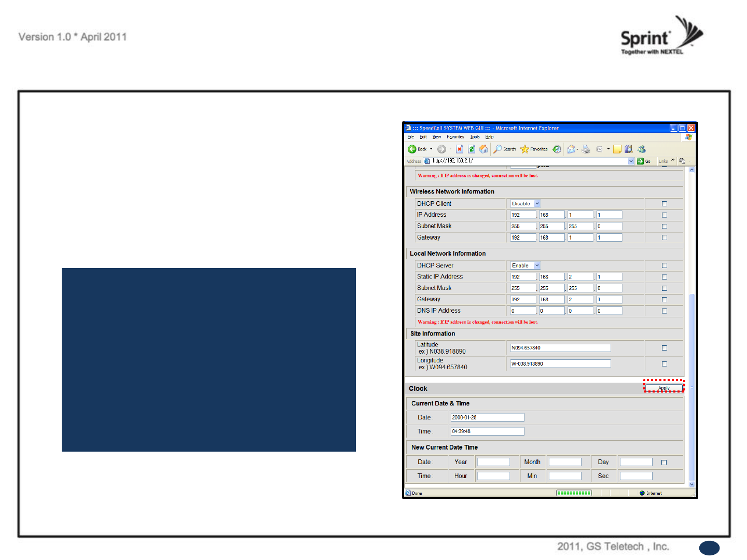Click the toolbar icon right of Links chevron
The width and height of the screenshot is (747, 560).
pyautogui.click(x=682, y=161)
